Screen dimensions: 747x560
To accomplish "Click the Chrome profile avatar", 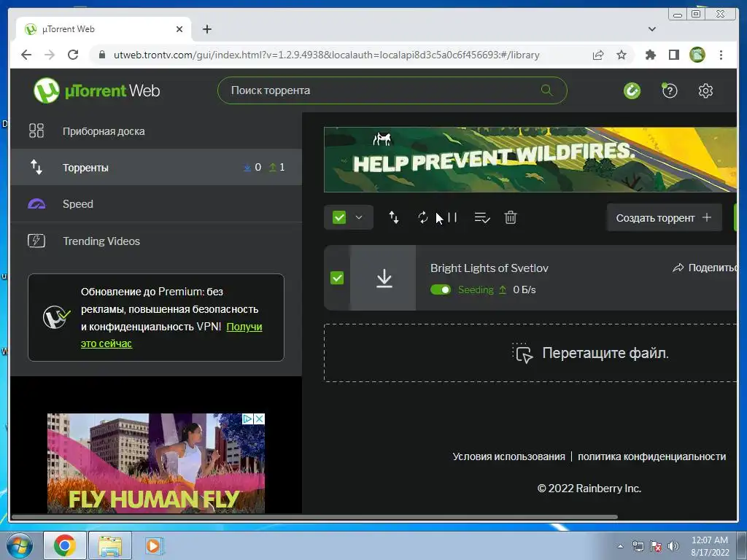I will [x=697, y=55].
